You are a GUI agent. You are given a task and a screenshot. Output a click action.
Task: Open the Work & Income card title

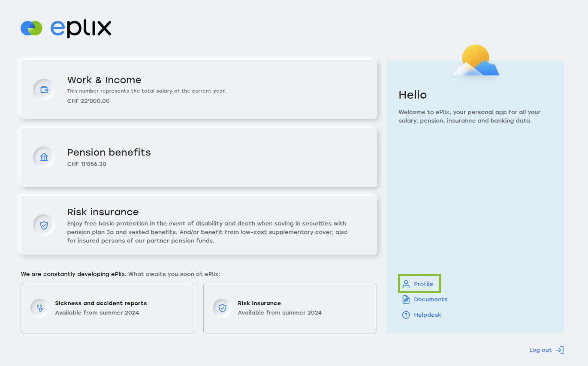pos(104,80)
